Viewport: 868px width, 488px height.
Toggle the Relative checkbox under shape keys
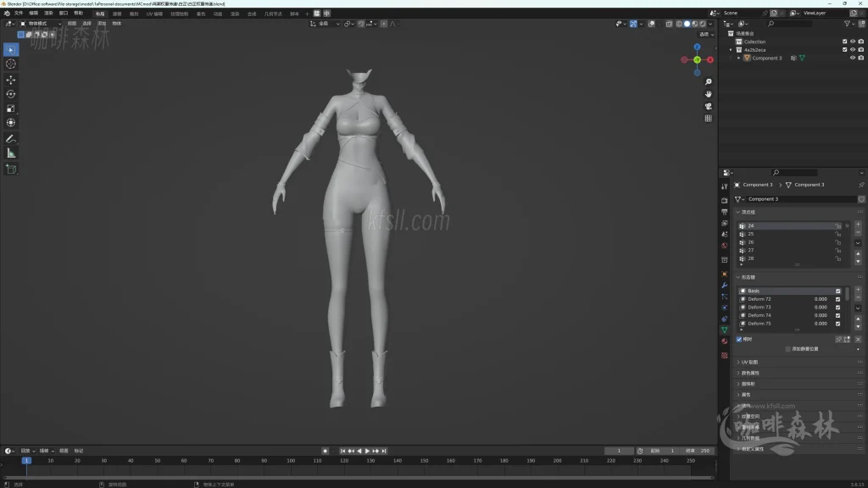pos(739,339)
